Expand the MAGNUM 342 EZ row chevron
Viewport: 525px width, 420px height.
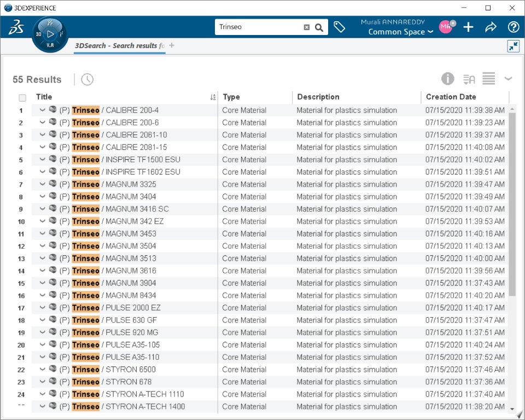[42, 221]
